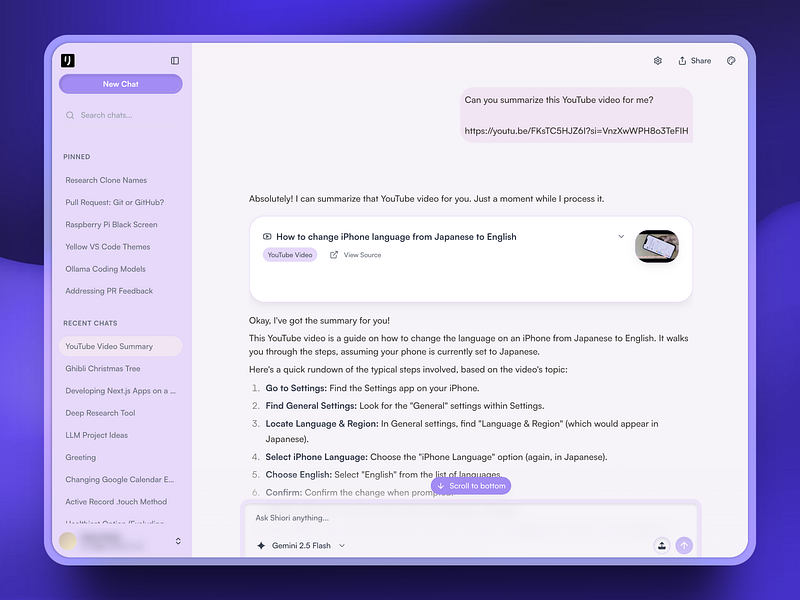Open Greeting chat

pos(81,457)
